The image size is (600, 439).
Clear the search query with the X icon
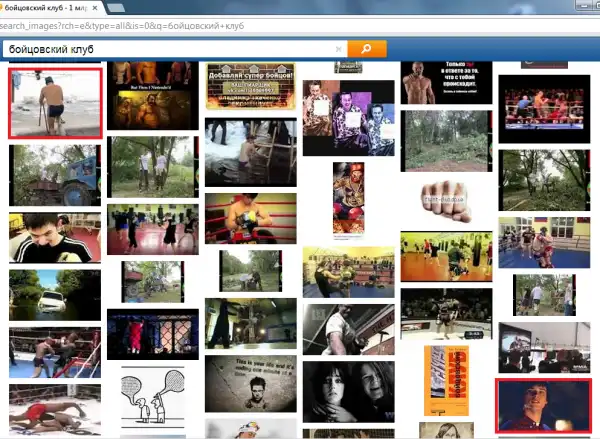[x=340, y=48]
